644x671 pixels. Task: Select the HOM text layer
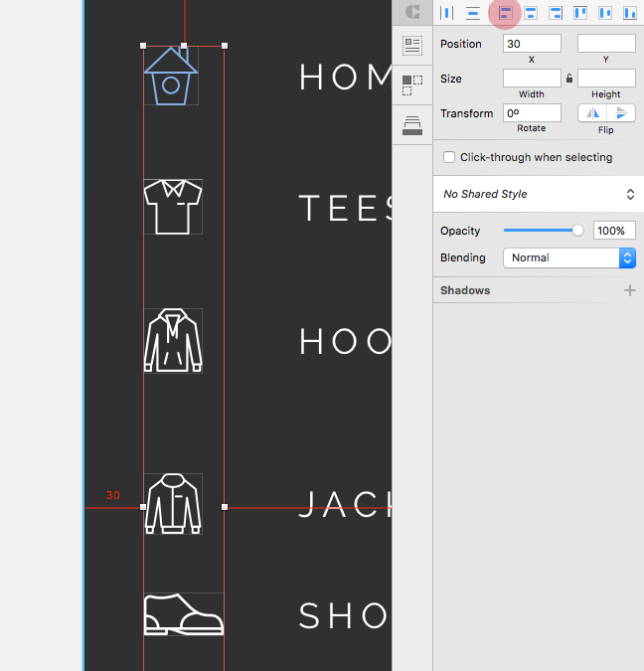(345, 77)
